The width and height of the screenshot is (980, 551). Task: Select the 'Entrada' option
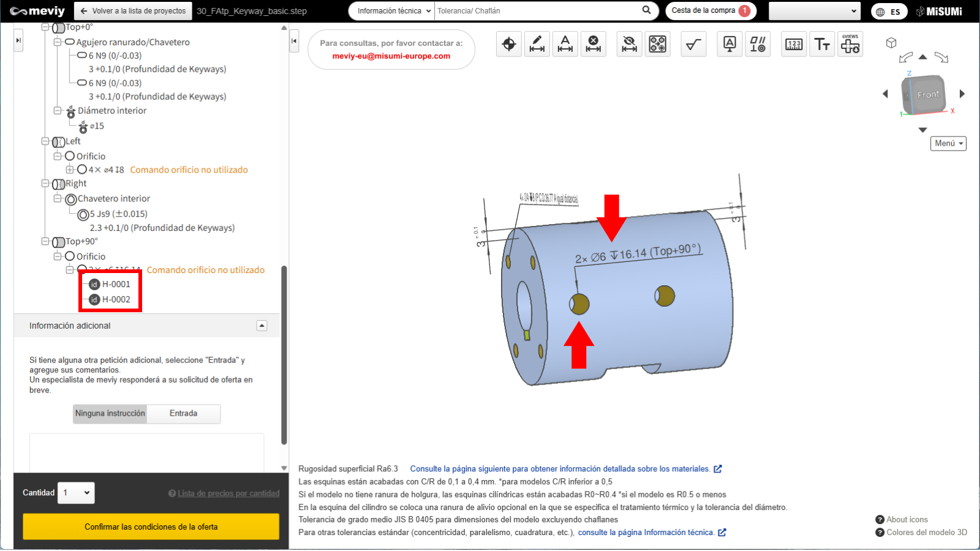click(x=183, y=414)
